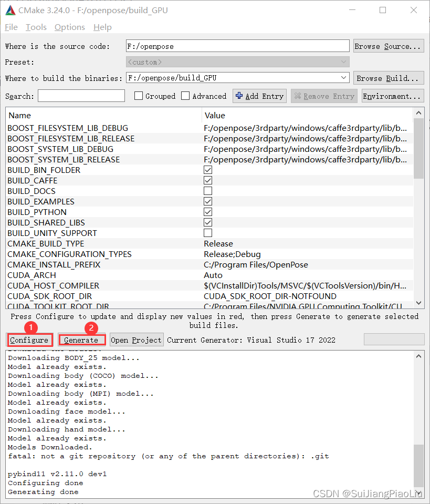The image size is (430, 504).
Task: Expand the build binaries path dropdown
Action: tap(343, 78)
